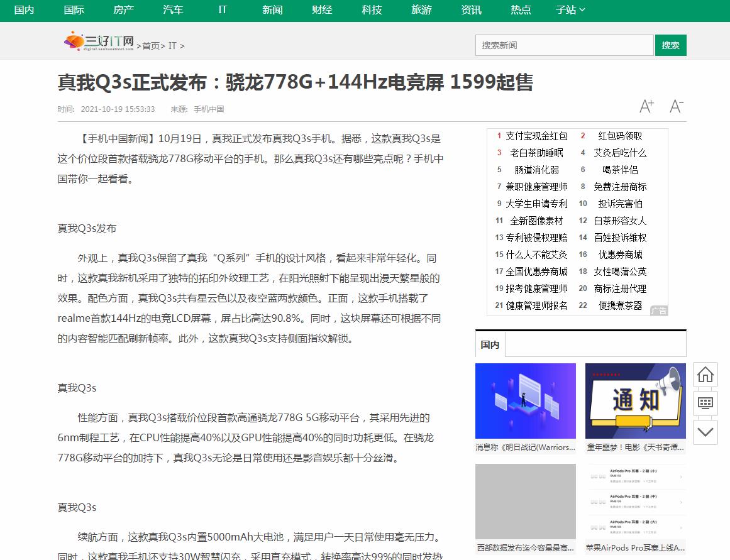Screen dimensions: 730x560
Task: Click the 搜索新闻 search input field
Action: 564,45
